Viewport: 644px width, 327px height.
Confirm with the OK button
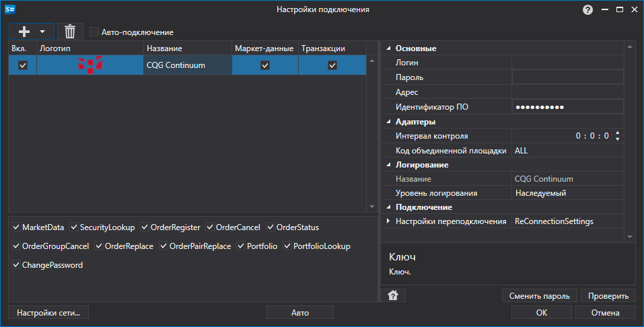[541, 313]
